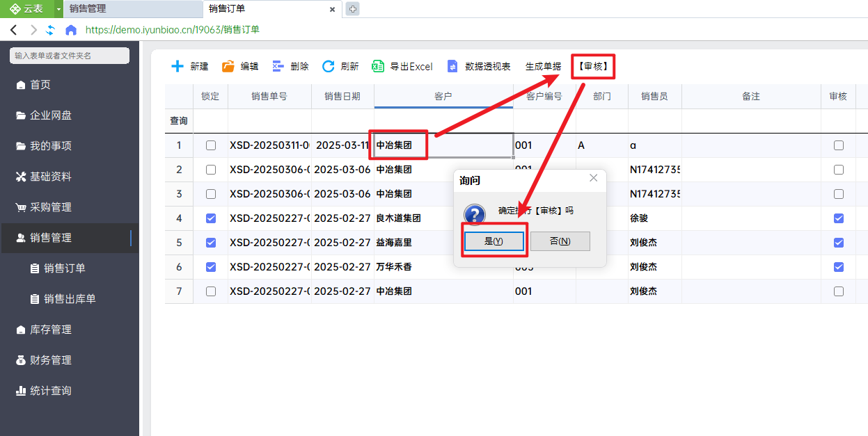Screen dimensions: 868x436
Task: Click the 查询 filter row label
Action: click(179, 121)
